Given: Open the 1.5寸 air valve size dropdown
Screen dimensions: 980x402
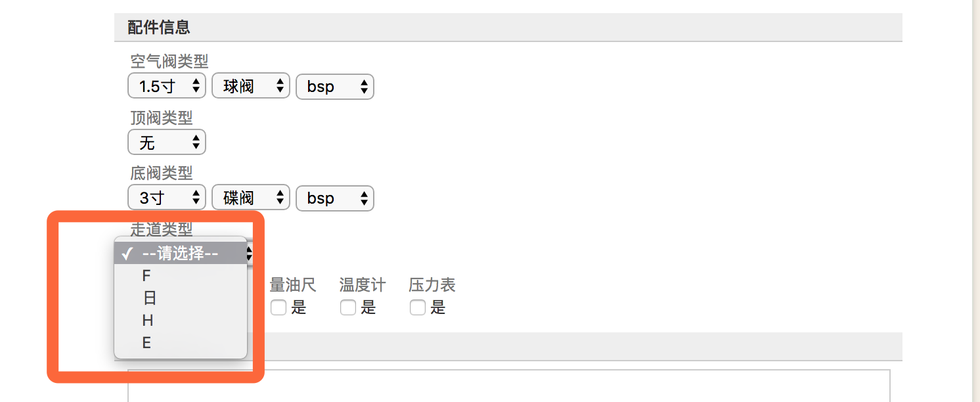Looking at the screenshot, I should [167, 86].
